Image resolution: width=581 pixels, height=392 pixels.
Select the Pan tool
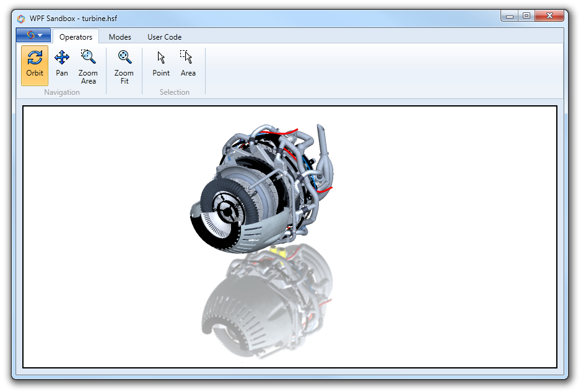(62, 64)
